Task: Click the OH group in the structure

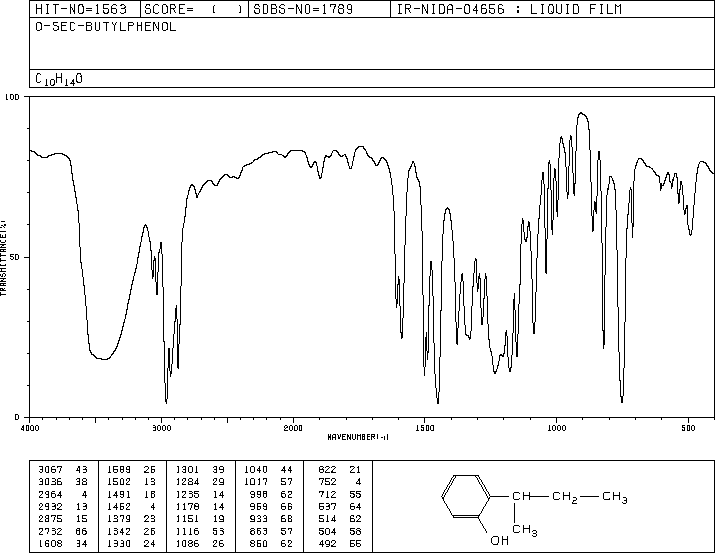Action: pos(499,540)
